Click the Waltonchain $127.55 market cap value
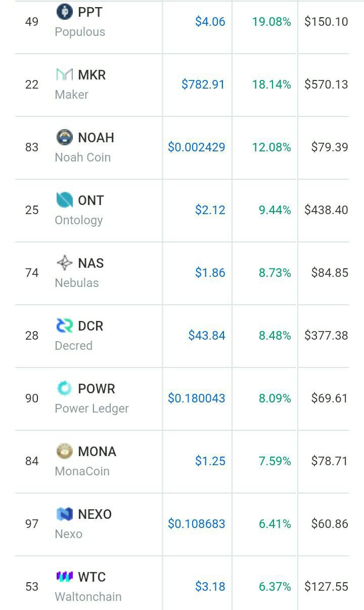364x610 pixels. click(326, 587)
